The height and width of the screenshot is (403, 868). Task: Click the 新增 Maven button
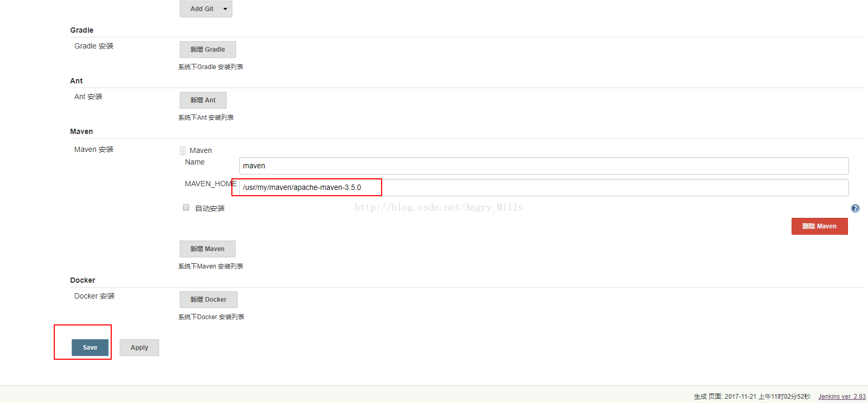pos(208,249)
